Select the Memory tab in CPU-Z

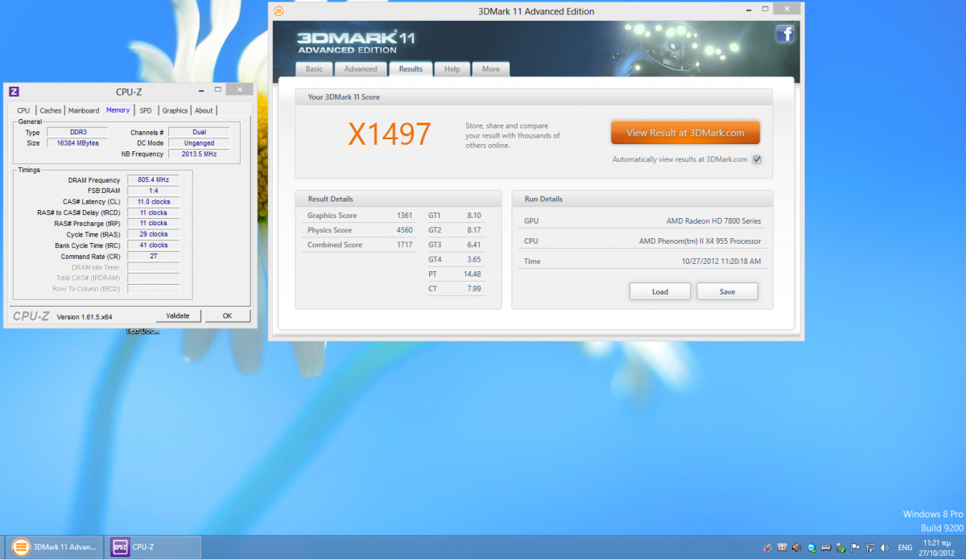pos(118,110)
